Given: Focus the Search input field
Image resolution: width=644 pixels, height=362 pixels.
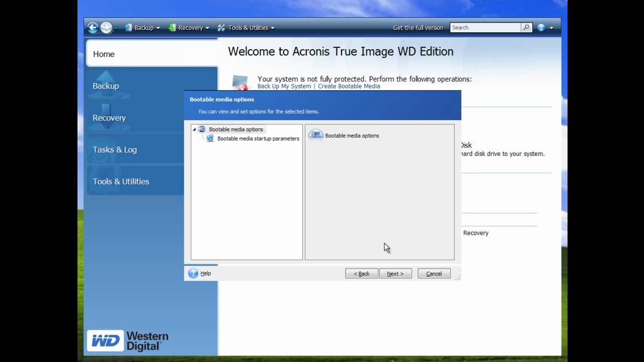Looking at the screenshot, I should (486, 28).
